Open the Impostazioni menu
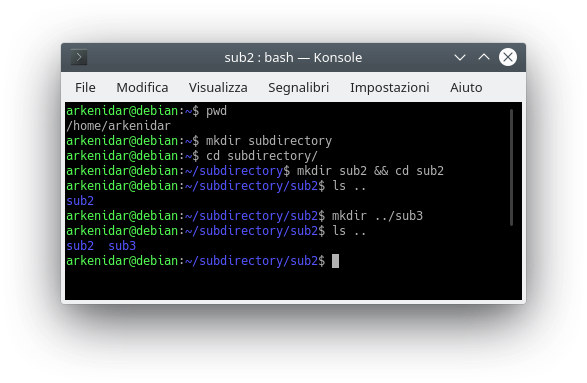The width and height of the screenshot is (587, 383). 389,88
